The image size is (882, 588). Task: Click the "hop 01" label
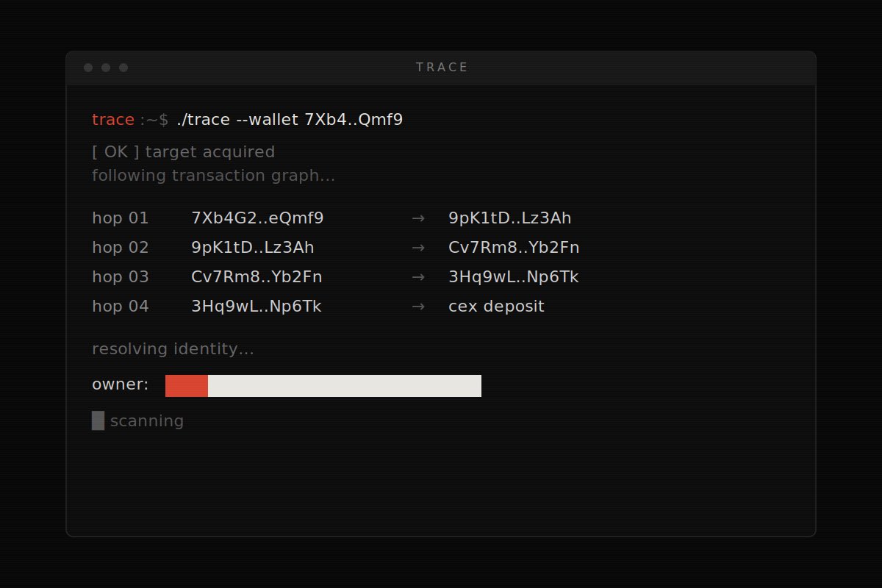click(121, 218)
